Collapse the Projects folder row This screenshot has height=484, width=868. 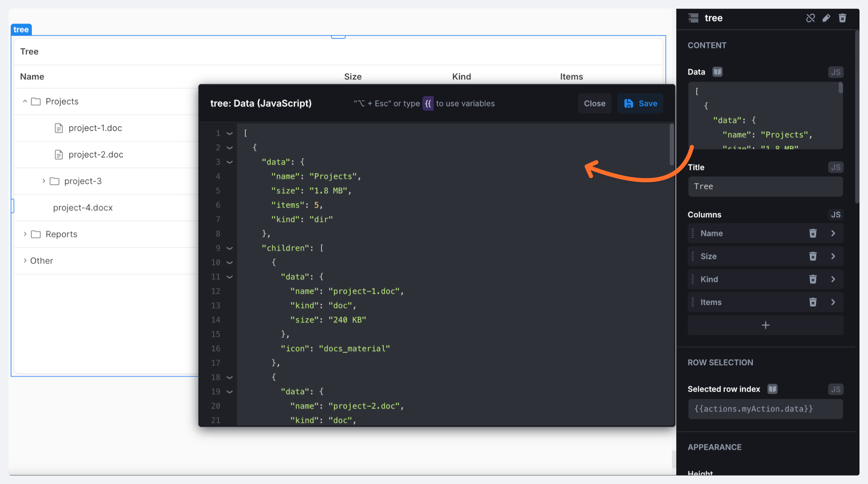click(x=25, y=101)
